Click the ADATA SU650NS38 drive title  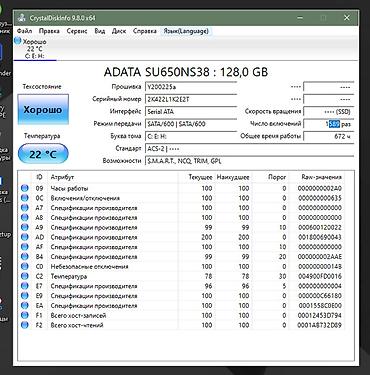(186, 72)
